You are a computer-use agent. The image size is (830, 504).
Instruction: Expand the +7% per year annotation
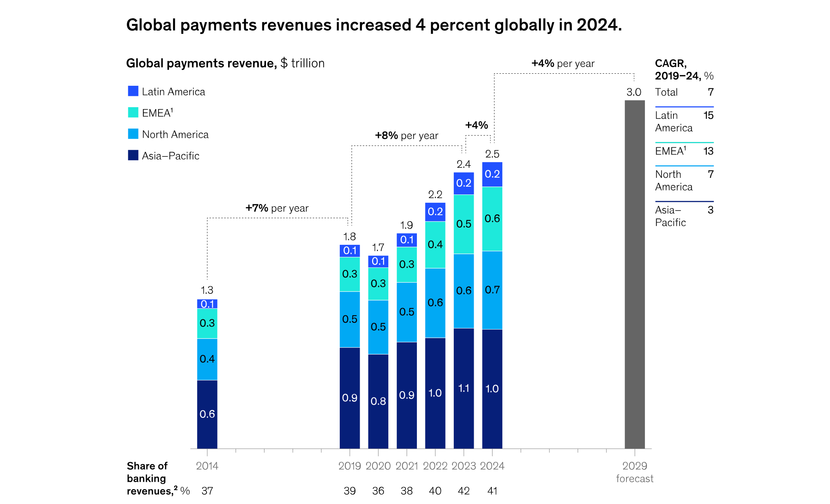277,208
